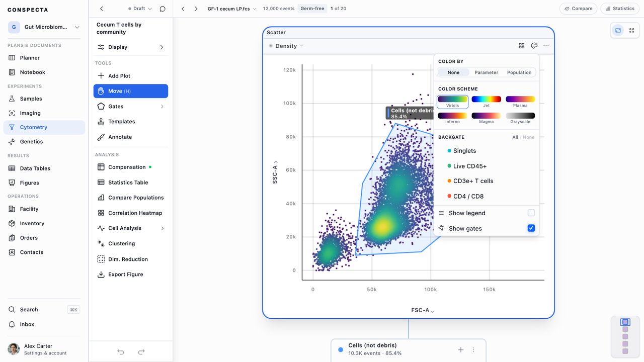This screenshot has height=362, width=644.
Task: Select Plasma color scheme
Action: pyautogui.click(x=520, y=102)
